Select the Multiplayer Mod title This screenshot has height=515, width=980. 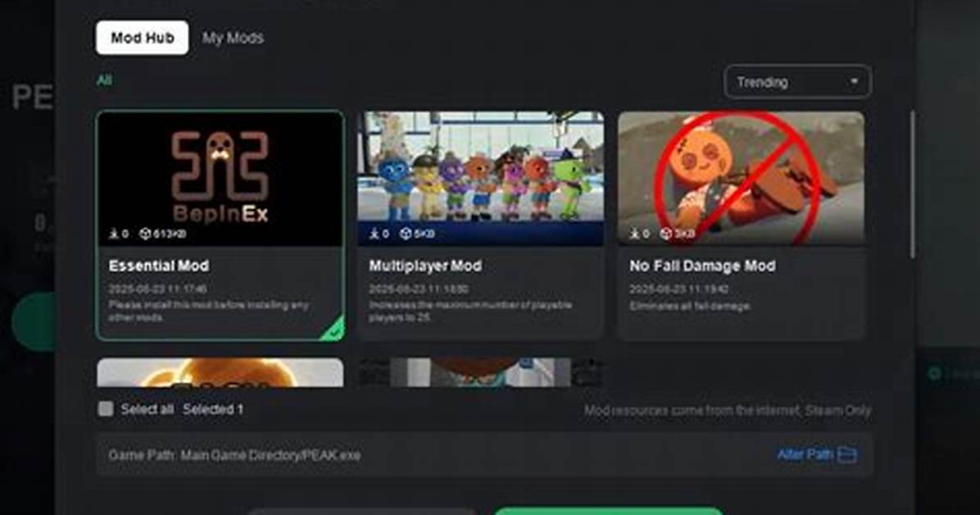pyautogui.click(x=425, y=266)
